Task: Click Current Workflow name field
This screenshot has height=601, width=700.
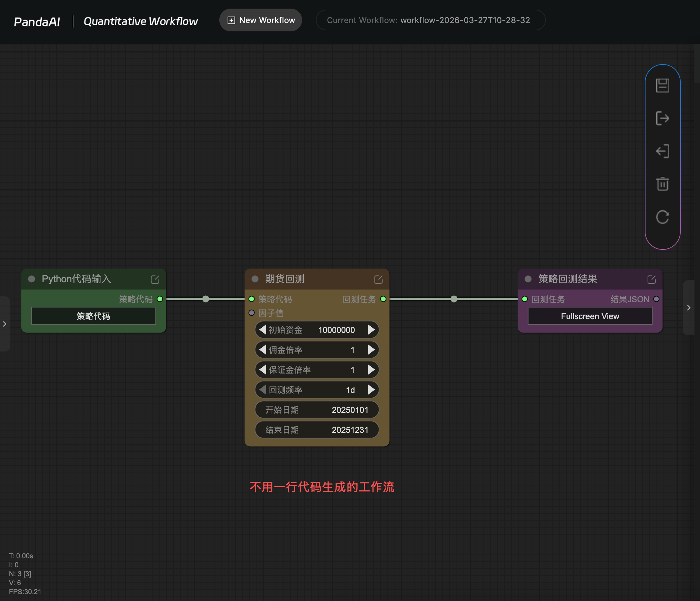Action: point(430,20)
